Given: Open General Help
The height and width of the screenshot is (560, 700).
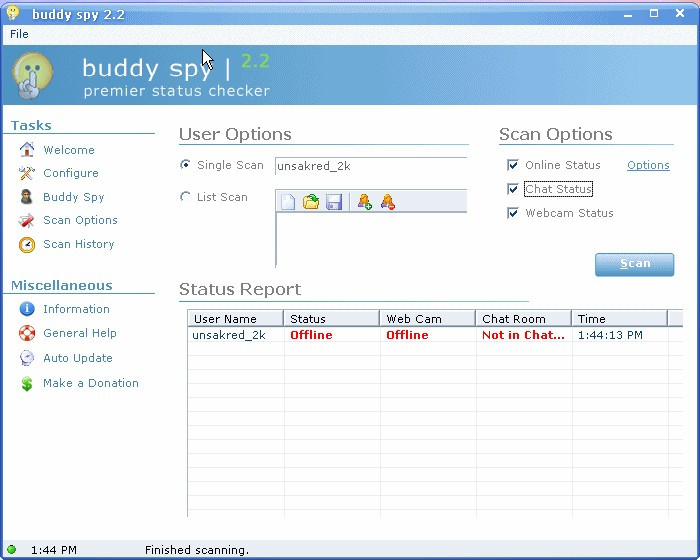Looking at the screenshot, I should pyautogui.click(x=80, y=333).
